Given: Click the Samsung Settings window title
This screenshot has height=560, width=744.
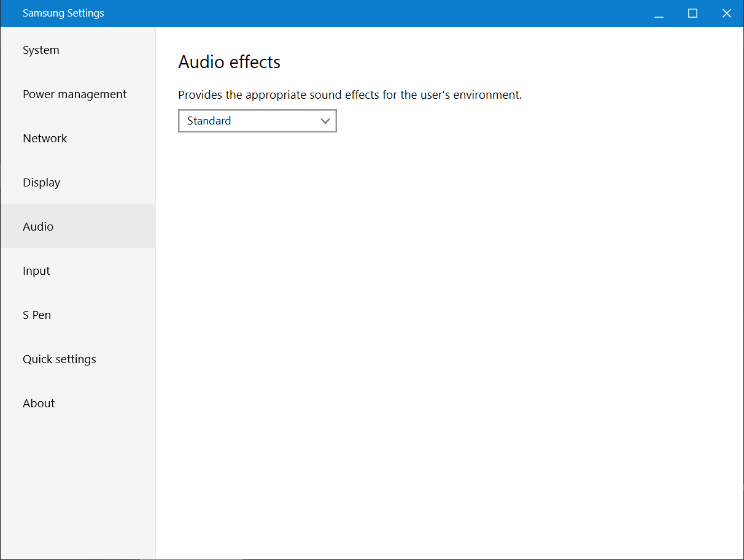Looking at the screenshot, I should [x=63, y=13].
